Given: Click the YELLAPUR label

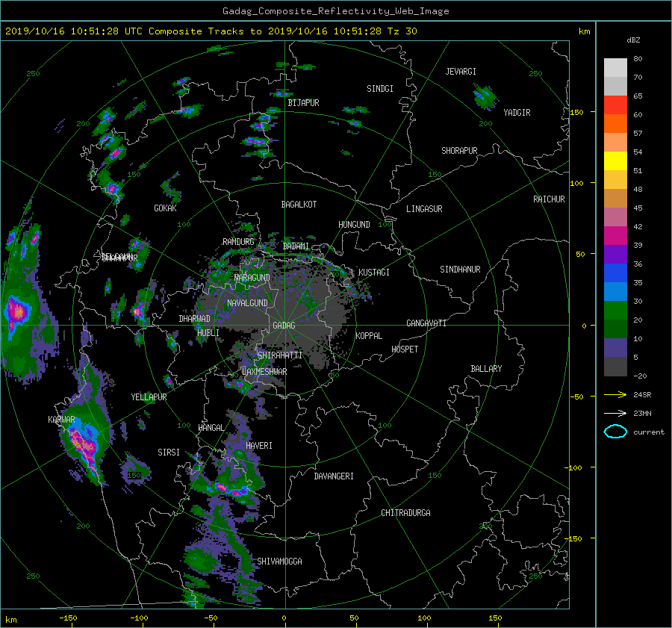Looking at the screenshot, I should point(149,397).
